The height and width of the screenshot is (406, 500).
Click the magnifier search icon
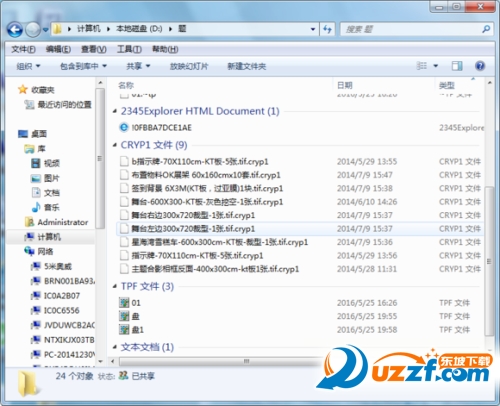pos(486,29)
